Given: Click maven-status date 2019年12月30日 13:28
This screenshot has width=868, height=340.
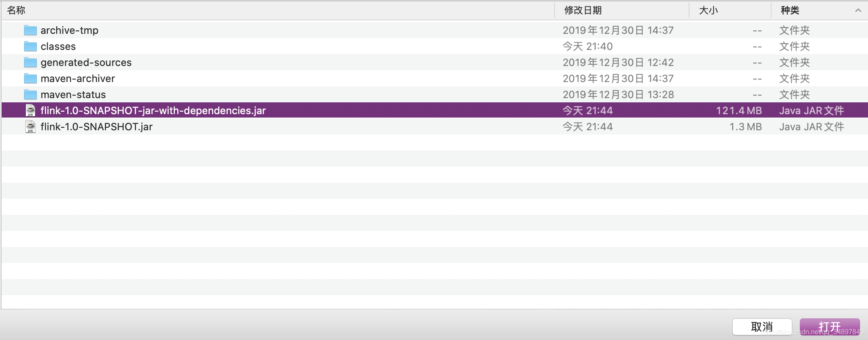Looking at the screenshot, I should (x=618, y=94).
